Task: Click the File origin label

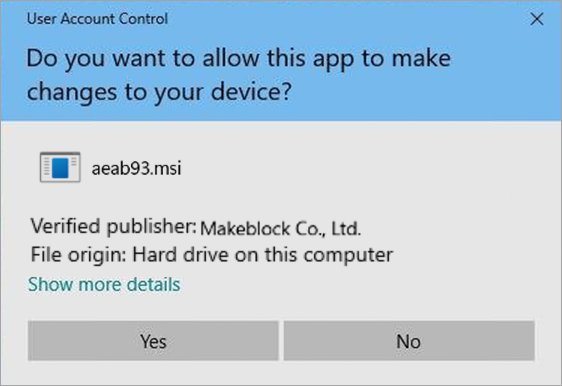Action: click(x=78, y=255)
